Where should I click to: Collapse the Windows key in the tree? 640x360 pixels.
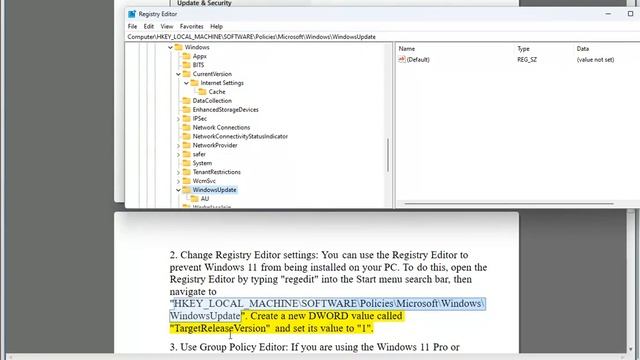pos(170,47)
